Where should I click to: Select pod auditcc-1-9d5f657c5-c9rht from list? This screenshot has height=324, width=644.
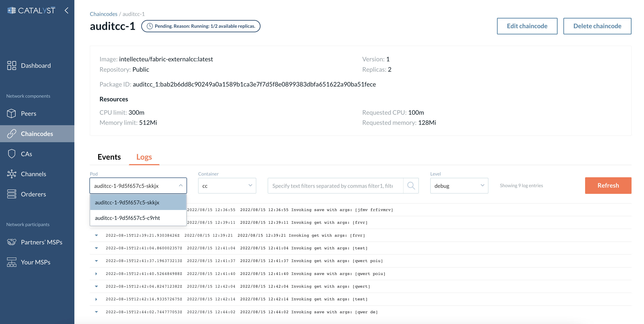click(x=127, y=218)
